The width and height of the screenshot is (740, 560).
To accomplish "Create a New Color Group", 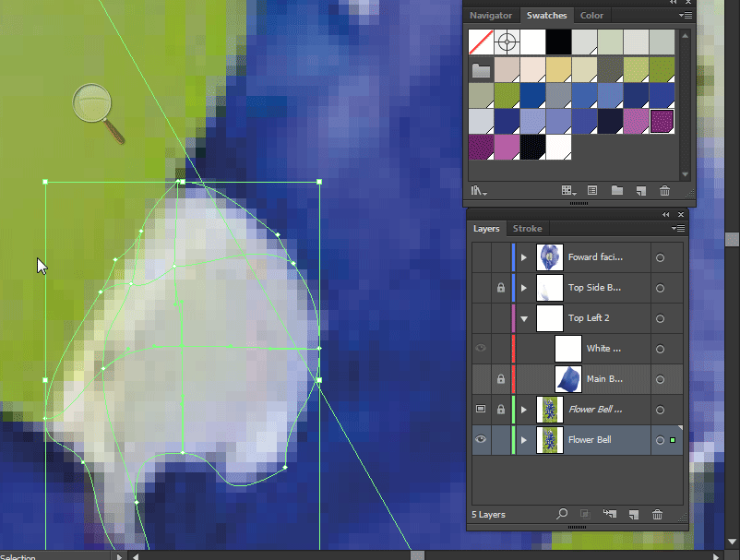I will coord(617,191).
